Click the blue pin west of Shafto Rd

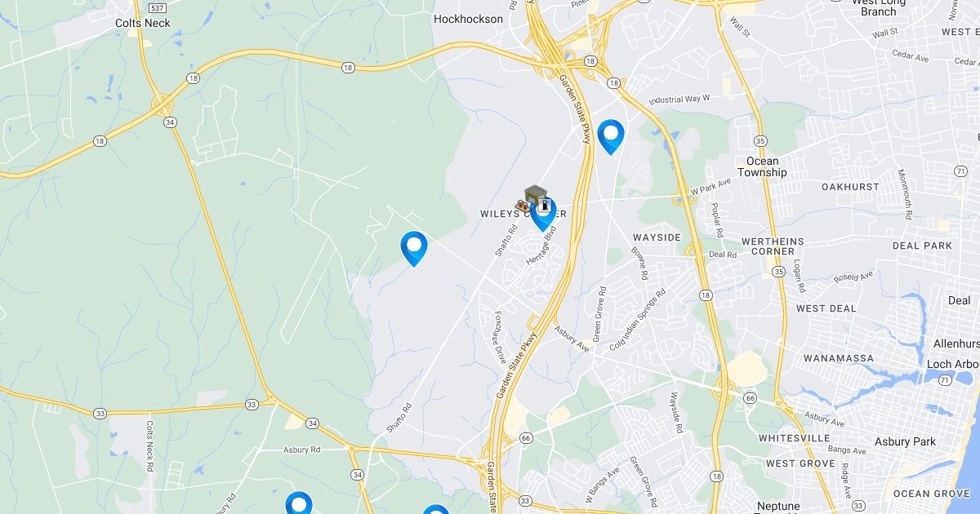pos(414,248)
